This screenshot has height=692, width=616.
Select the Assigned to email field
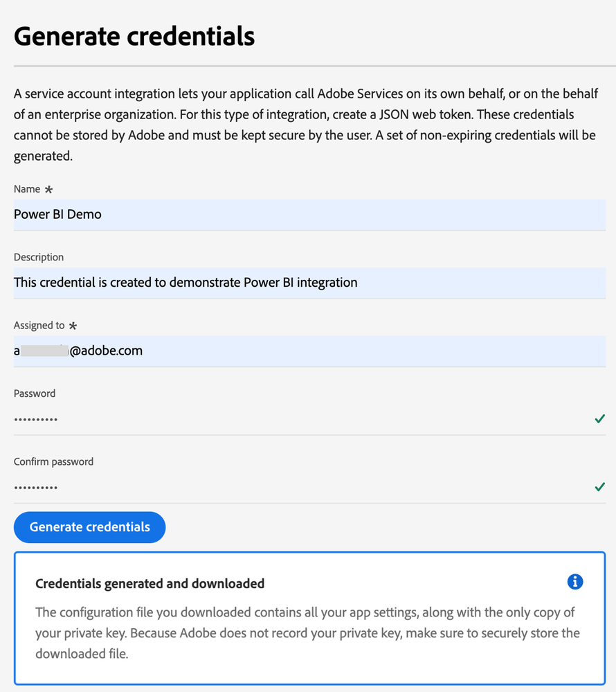pyautogui.click(x=309, y=351)
